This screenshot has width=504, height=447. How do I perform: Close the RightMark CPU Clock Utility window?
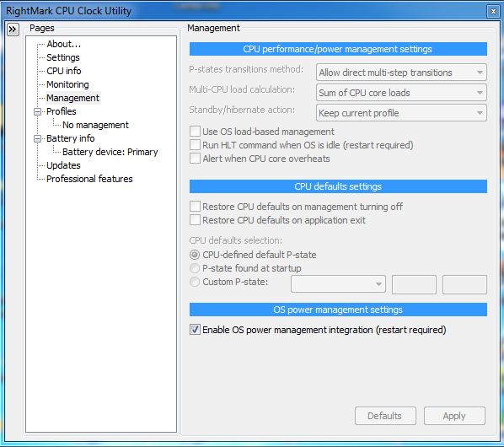click(493, 12)
